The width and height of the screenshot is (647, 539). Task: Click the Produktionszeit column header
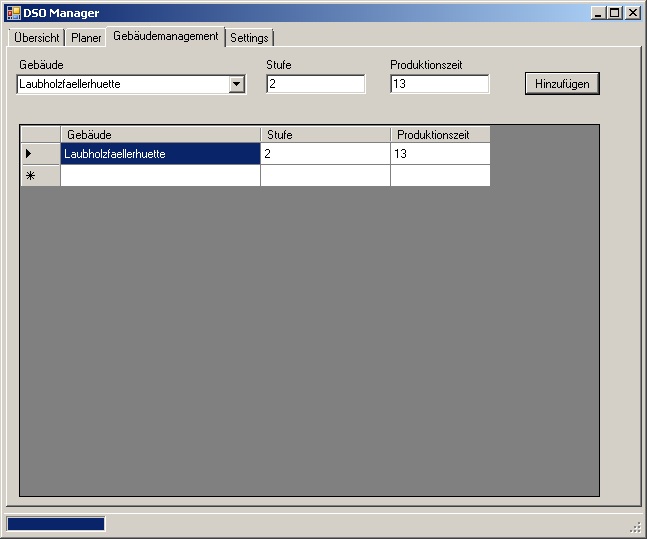tap(440, 135)
